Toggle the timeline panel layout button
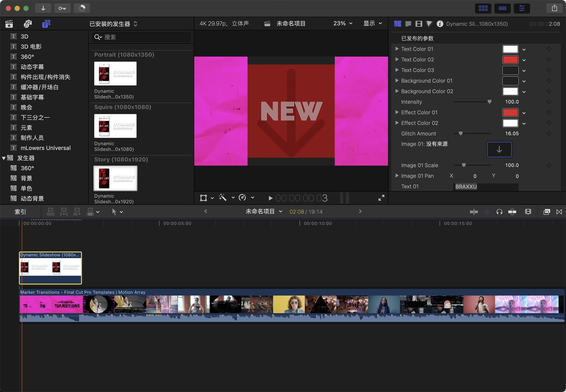 click(x=502, y=8)
